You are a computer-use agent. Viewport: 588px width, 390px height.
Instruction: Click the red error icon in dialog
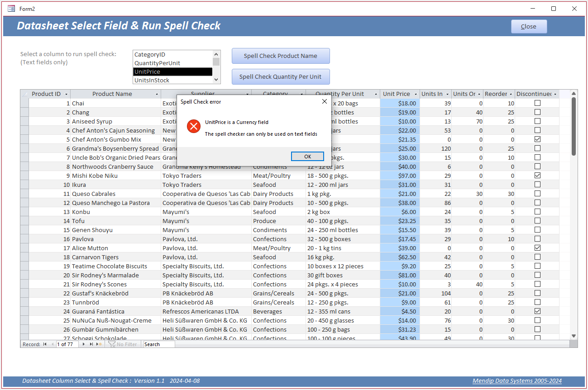[x=194, y=126]
